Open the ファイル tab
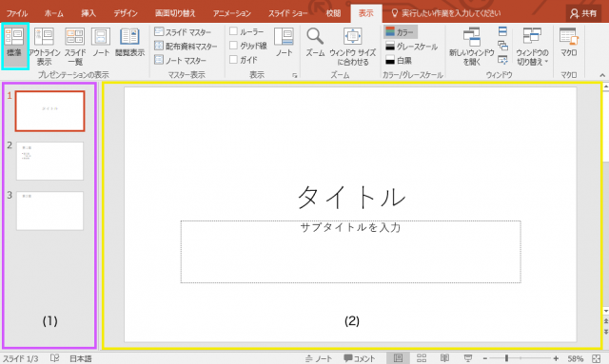The image size is (609, 364). [x=17, y=13]
